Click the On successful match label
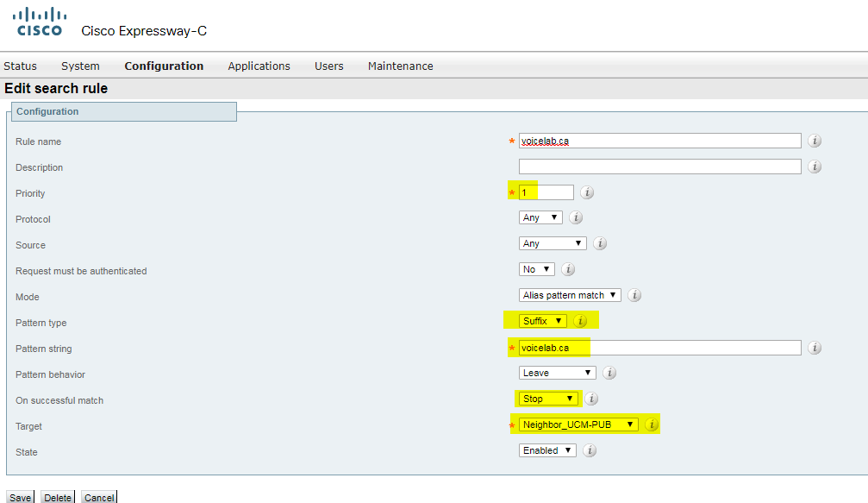This screenshot has height=503, width=868. coord(59,400)
